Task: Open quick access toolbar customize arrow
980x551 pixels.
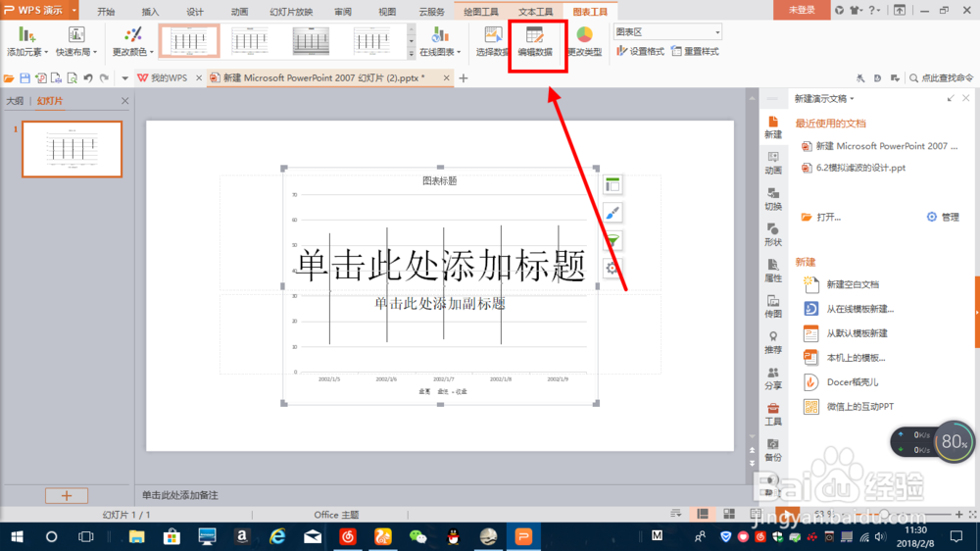Action: [x=125, y=78]
